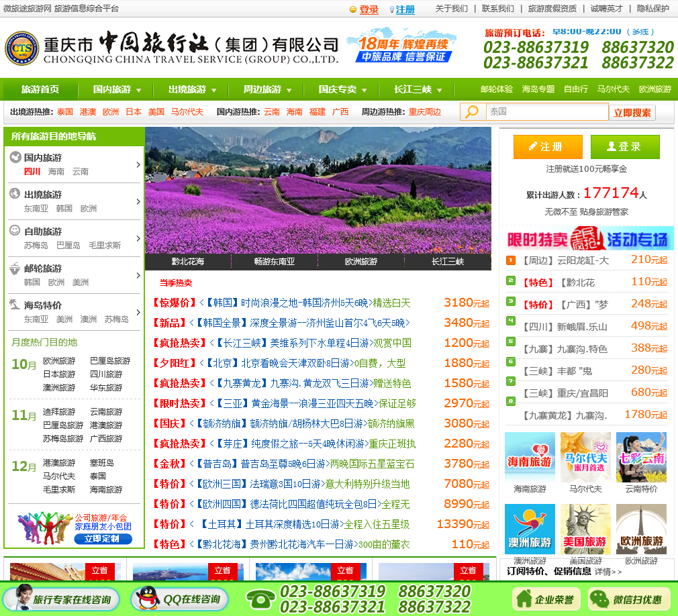Click the large purple flower field banner
Viewport: 678px width, 616px height.
click(318, 190)
